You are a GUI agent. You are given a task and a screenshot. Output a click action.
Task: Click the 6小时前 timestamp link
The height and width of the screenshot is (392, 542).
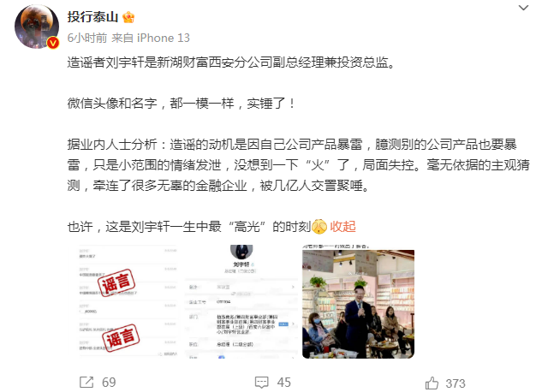pyautogui.click(x=87, y=38)
